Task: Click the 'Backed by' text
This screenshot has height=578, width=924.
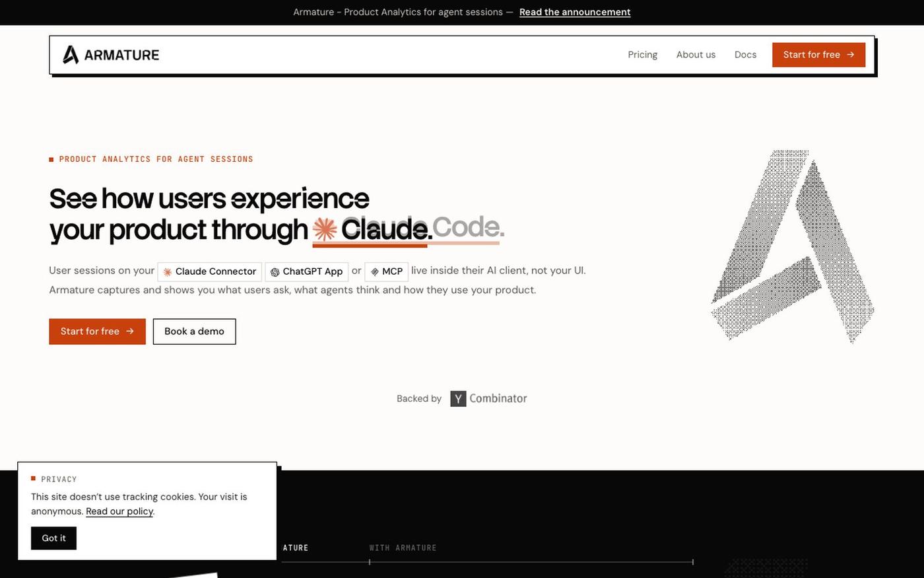Action: tap(419, 398)
